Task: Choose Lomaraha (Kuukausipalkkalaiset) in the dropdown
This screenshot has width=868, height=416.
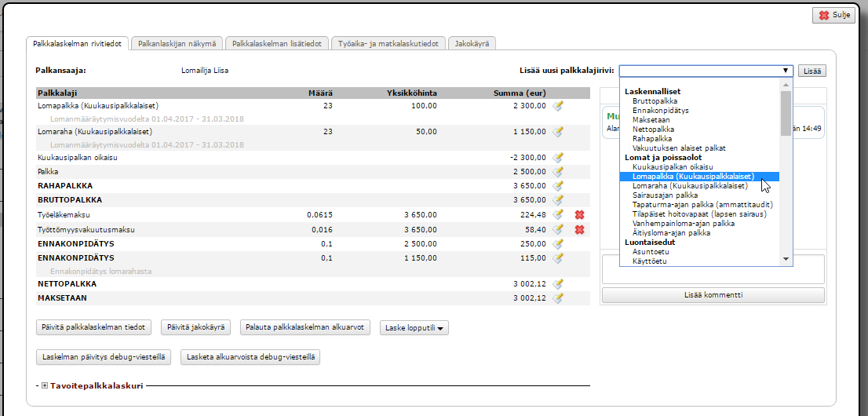Action: coord(690,185)
